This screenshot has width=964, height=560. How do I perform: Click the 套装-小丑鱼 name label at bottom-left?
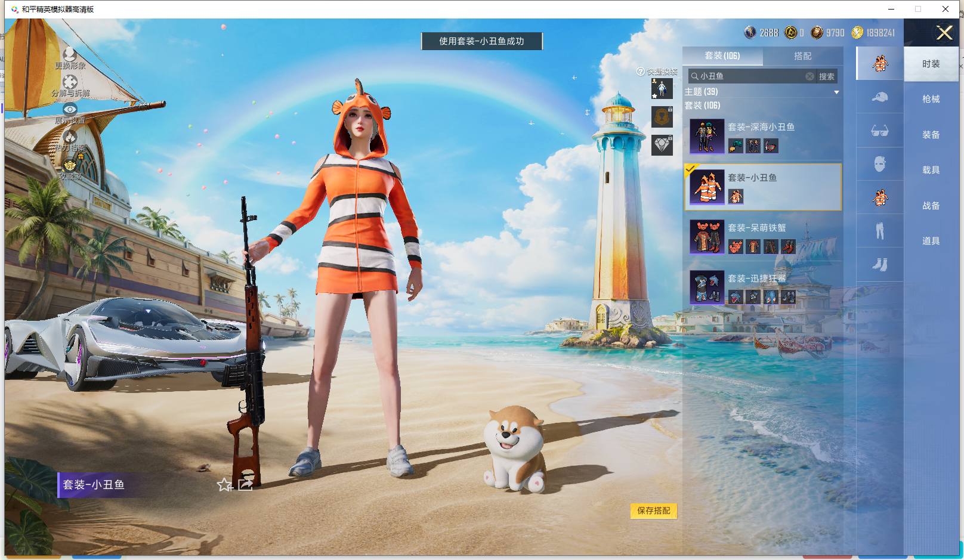tap(94, 485)
